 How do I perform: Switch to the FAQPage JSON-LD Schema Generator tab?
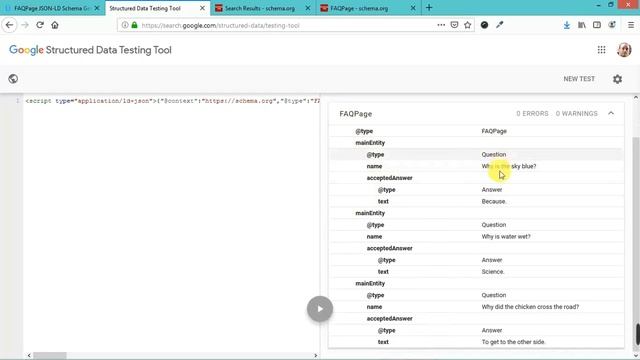pos(52,8)
